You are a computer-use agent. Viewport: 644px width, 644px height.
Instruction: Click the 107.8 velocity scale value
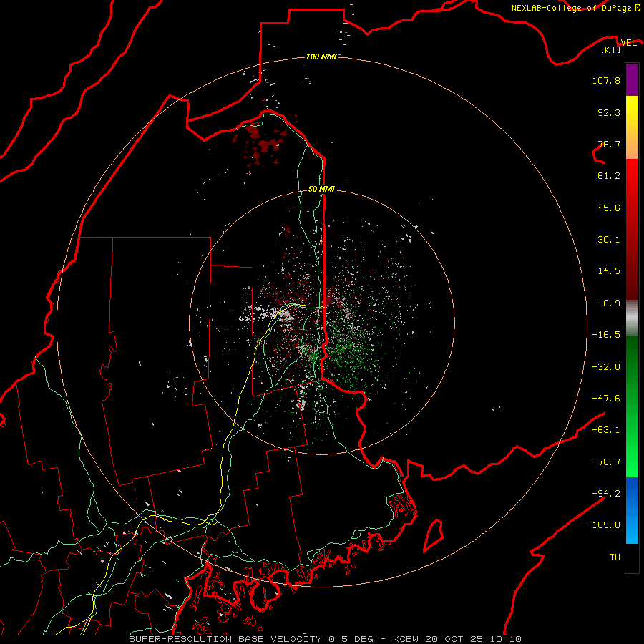(x=606, y=80)
